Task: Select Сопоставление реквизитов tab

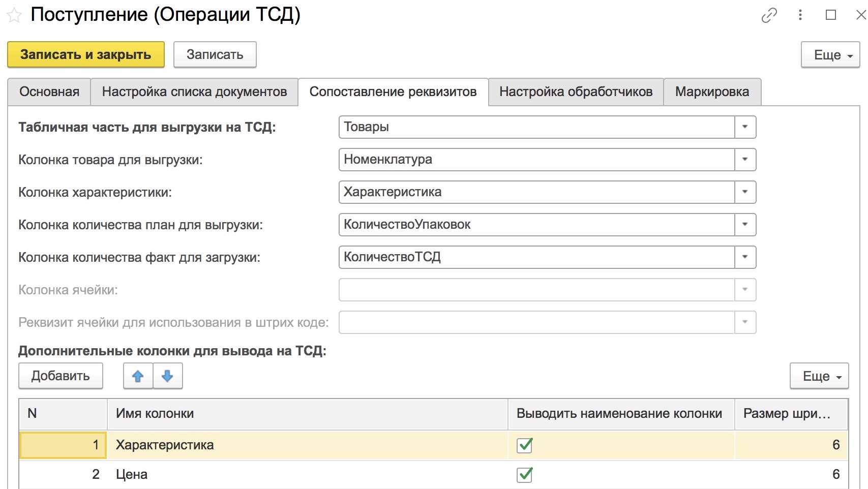Action: (x=393, y=92)
